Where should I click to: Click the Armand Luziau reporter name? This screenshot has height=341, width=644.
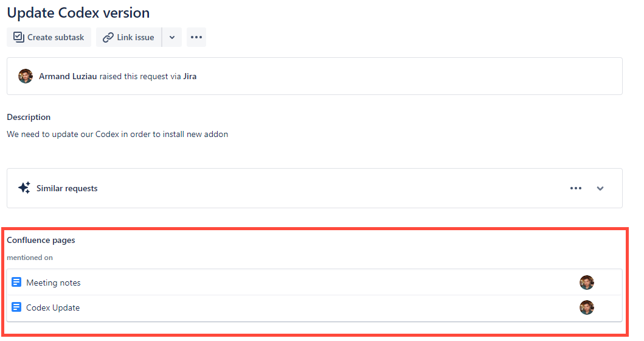coord(68,77)
